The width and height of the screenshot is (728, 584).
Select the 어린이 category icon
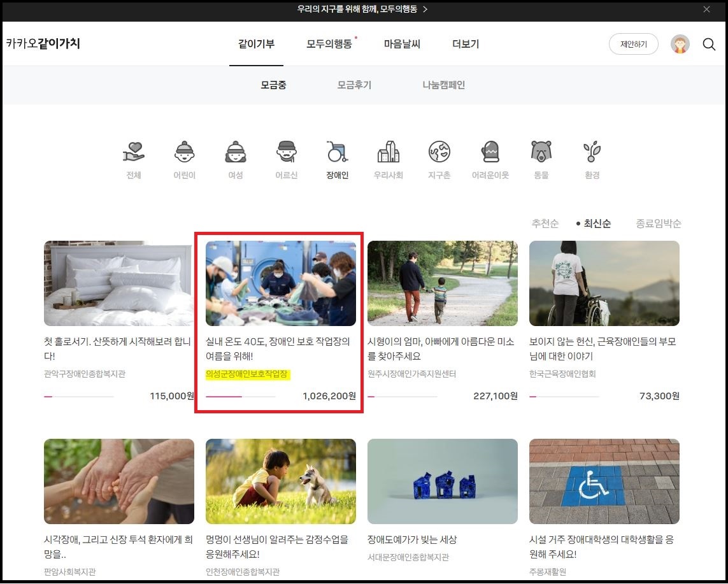[184, 152]
